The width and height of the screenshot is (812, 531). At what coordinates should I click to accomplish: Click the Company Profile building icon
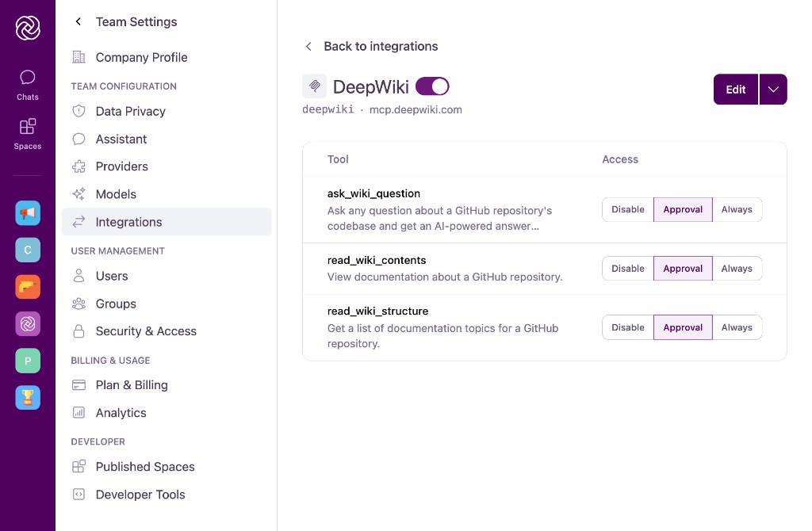click(79, 57)
